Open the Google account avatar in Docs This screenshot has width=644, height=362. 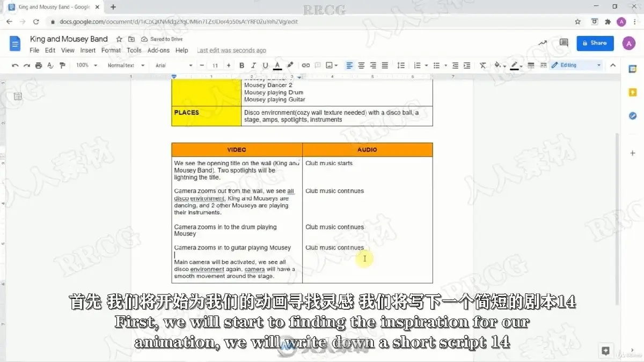[628, 43]
